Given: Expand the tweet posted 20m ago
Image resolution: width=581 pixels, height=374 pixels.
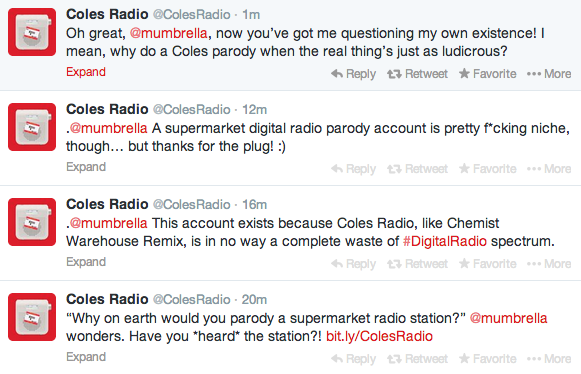Looking at the screenshot, I should (86, 357).
